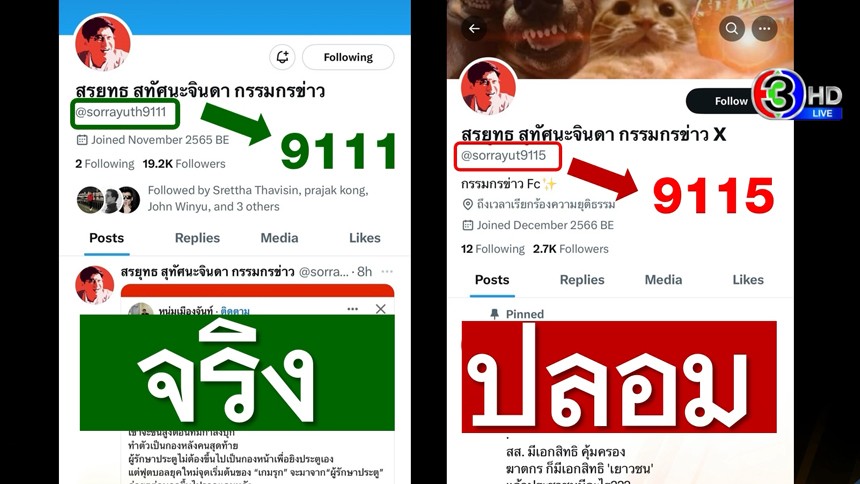Viewport: 860px width, 484px height.
Task: Open the Replies tab on left profile
Action: (x=197, y=238)
